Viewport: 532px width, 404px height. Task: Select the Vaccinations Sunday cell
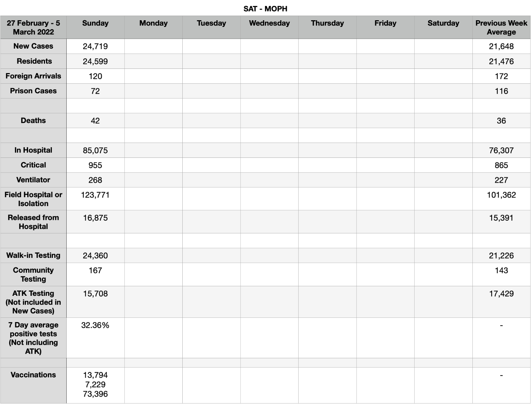tap(95, 385)
